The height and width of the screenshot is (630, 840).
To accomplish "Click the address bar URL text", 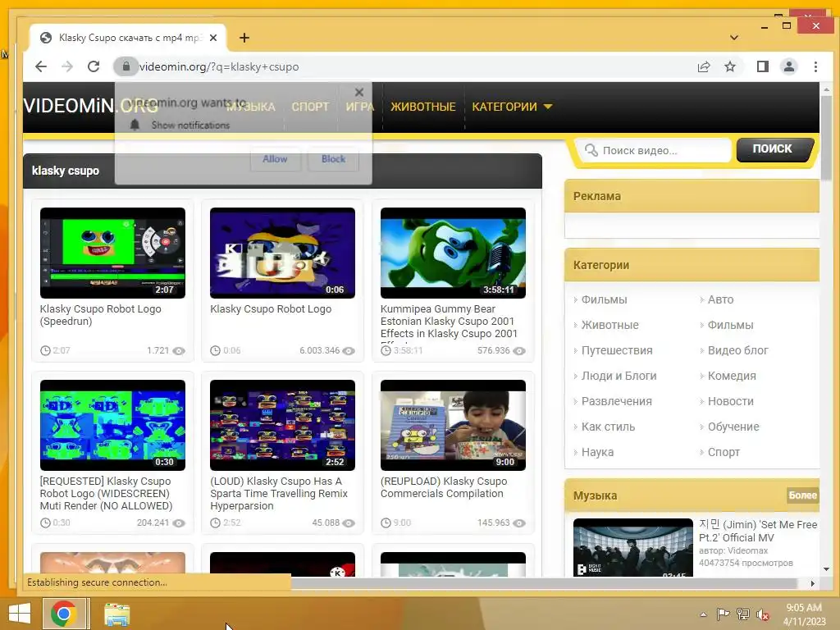I will pyautogui.click(x=219, y=67).
